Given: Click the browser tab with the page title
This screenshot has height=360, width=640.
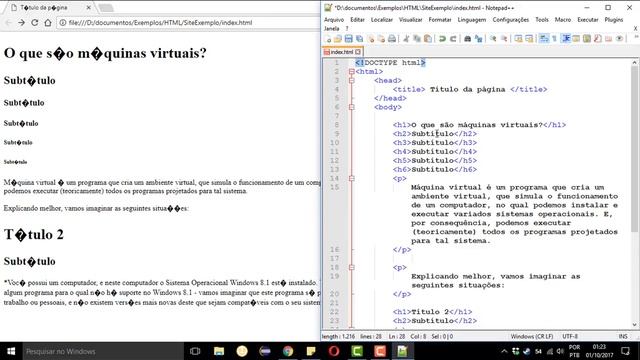Looking at the screenshot, I should pyautogui.click(x=49, y=8).
